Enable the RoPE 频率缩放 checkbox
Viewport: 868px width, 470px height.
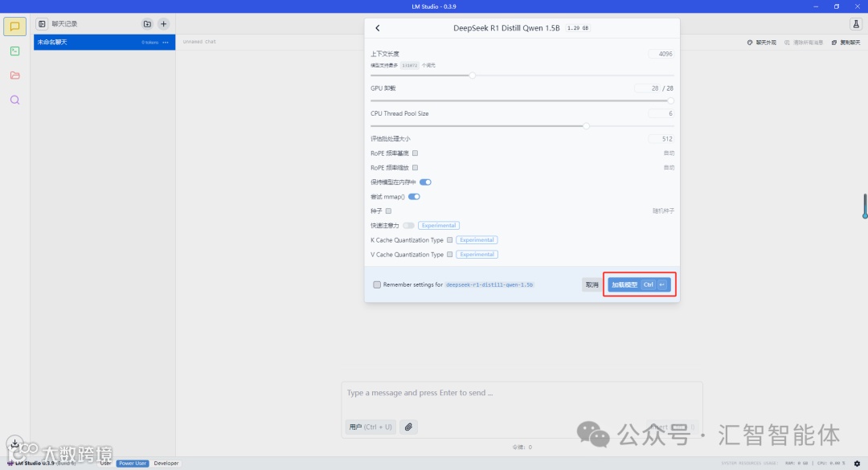coord(416,168)
